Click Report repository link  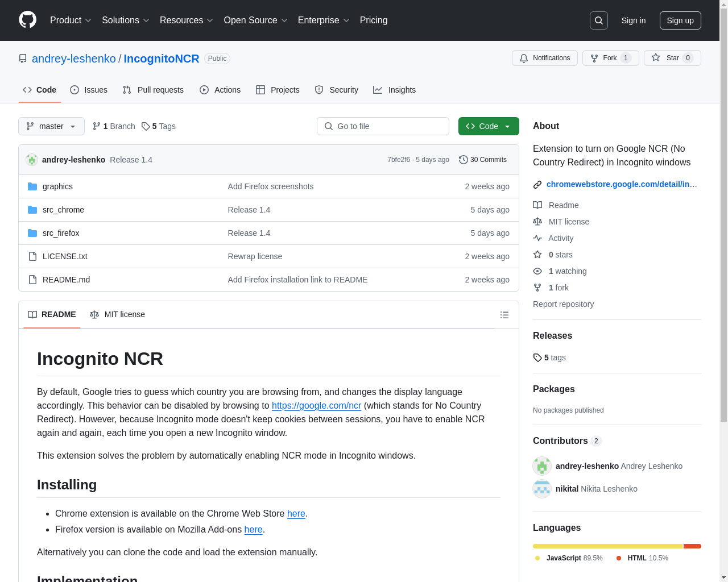[x=563, y=304]
